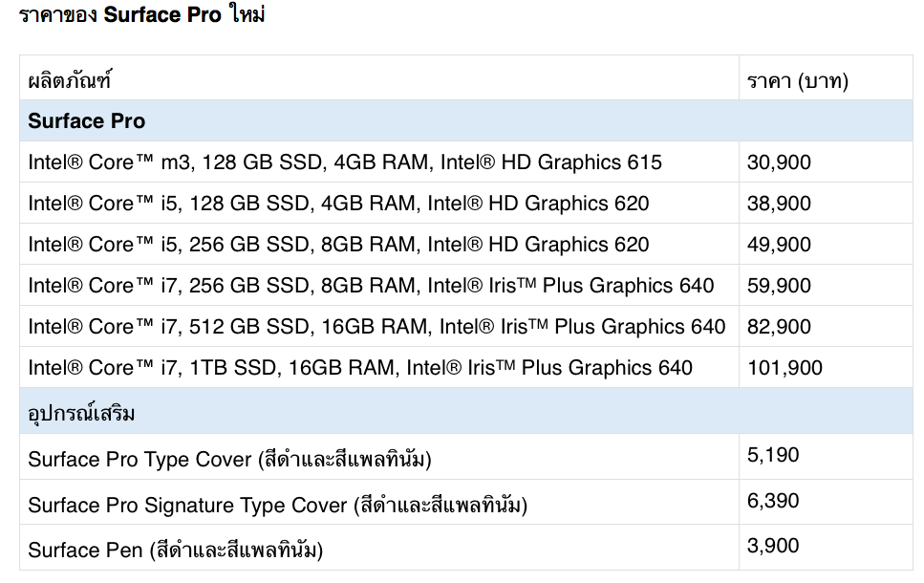
Task: Click the 101,900 price cell
Action: [x=784, y=368]
